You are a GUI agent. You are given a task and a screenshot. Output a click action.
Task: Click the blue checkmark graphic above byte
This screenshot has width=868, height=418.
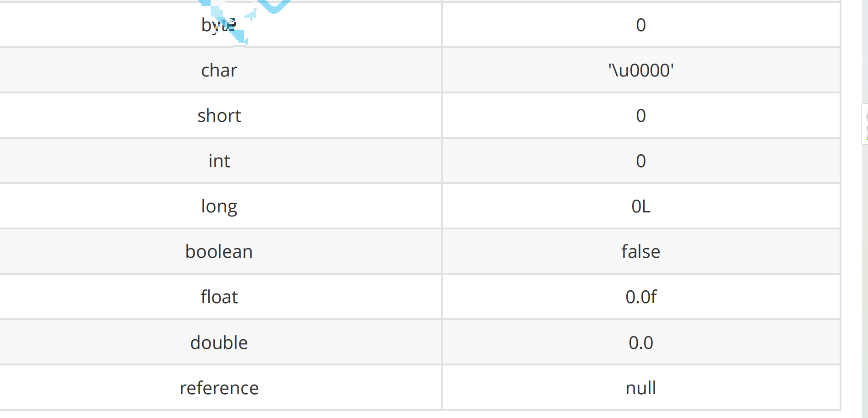click(x=274, y=5)
